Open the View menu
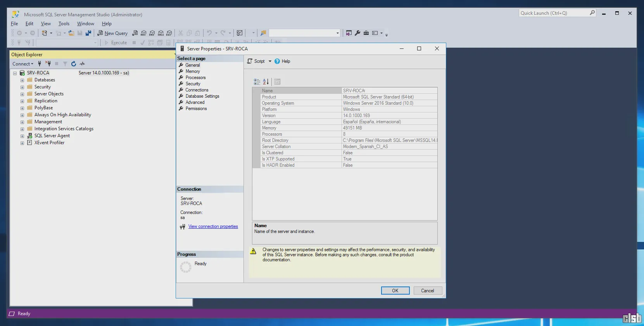The height and width of the screenshot is (326, 644). point(46,24)
